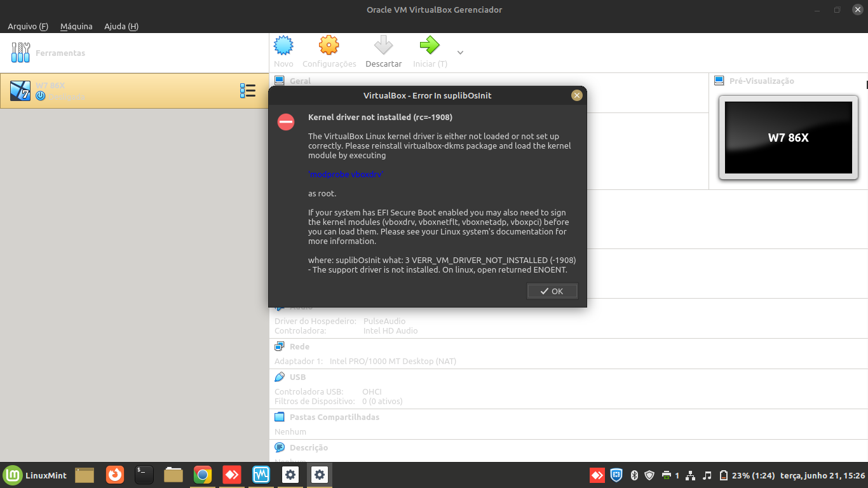Click the red error icon in dialog
Image resolution: width=868 pixels, height=488 pixels.
(286, 122)
